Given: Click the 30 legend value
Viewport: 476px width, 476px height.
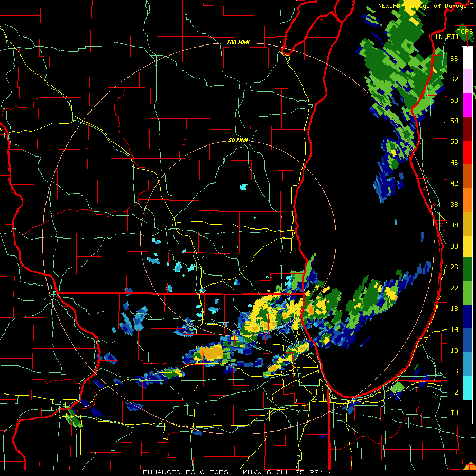Looking at the screenshot, I should coord(454,246).
